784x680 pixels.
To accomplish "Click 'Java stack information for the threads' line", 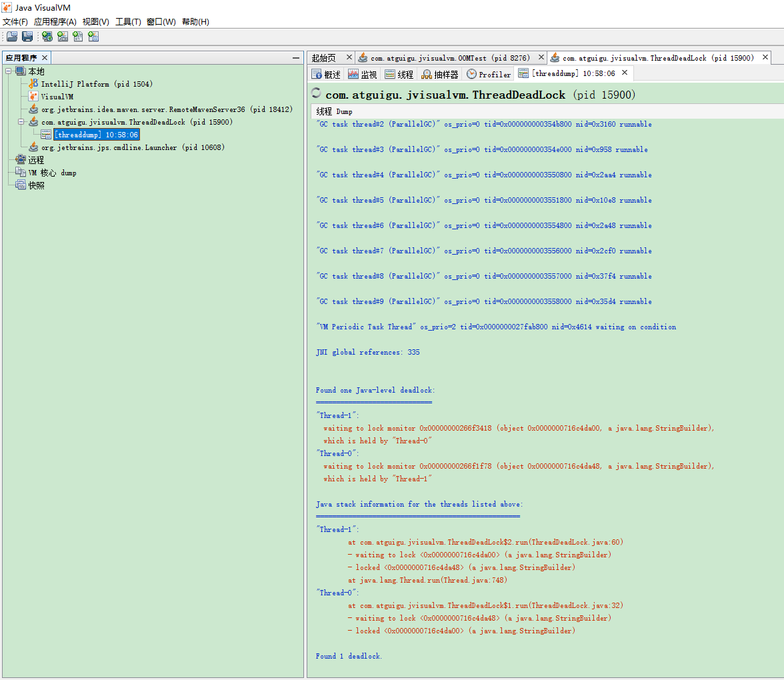I will click(x=419, y=504).
